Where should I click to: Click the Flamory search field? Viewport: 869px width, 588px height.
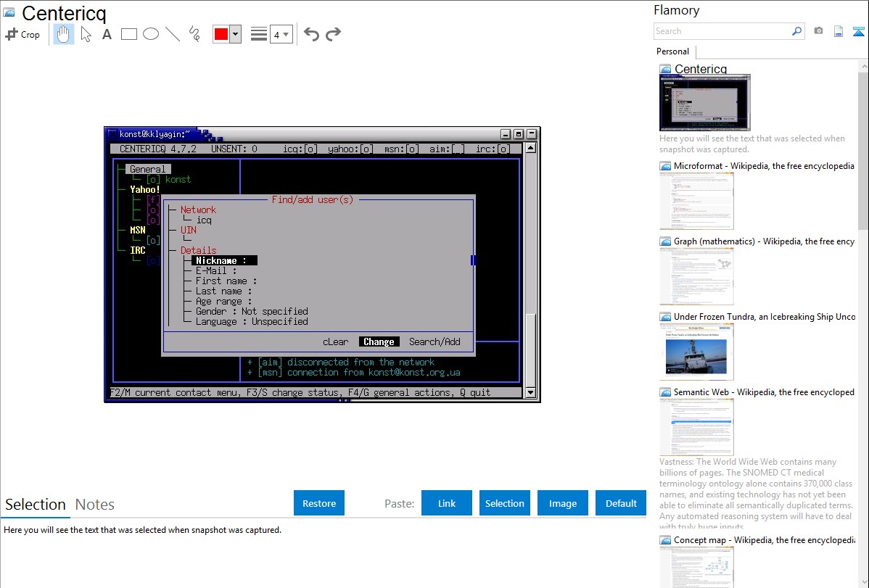pos(722,31)
